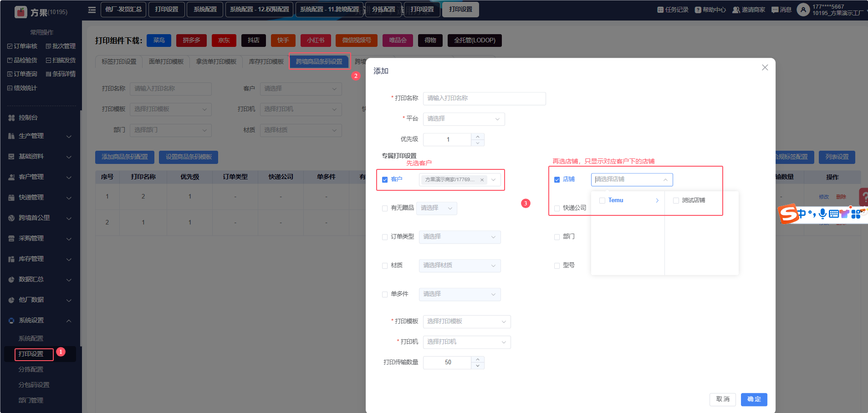The width and height of the screenshot is (868, 413).
Task: Switch to 库存打印模板 tab
Action: (266, 61)
